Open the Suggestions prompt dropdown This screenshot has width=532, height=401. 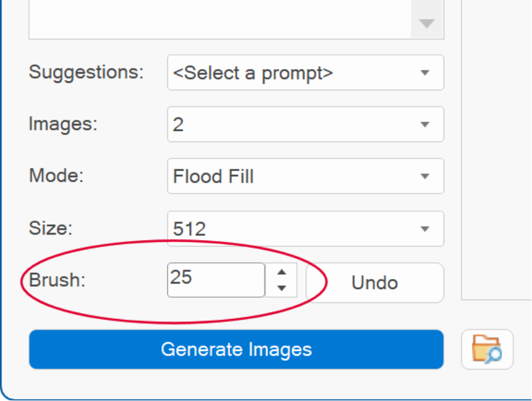click(305, 73)
